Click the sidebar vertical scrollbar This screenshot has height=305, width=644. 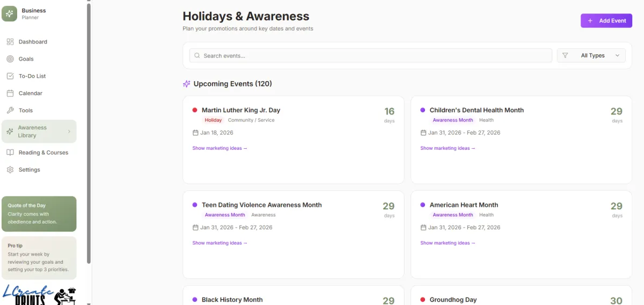pyautogui.click(x=89, y=134)
